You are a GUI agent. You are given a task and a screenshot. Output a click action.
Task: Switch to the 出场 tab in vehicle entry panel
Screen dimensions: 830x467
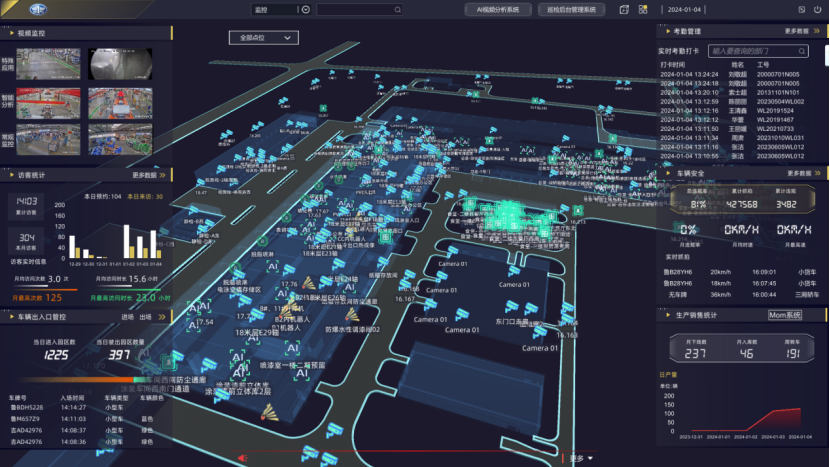pos(145,317)
